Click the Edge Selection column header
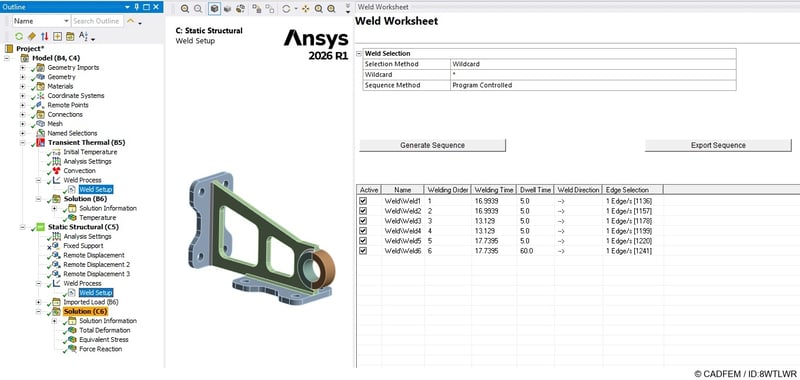 [x=632, y=190]
